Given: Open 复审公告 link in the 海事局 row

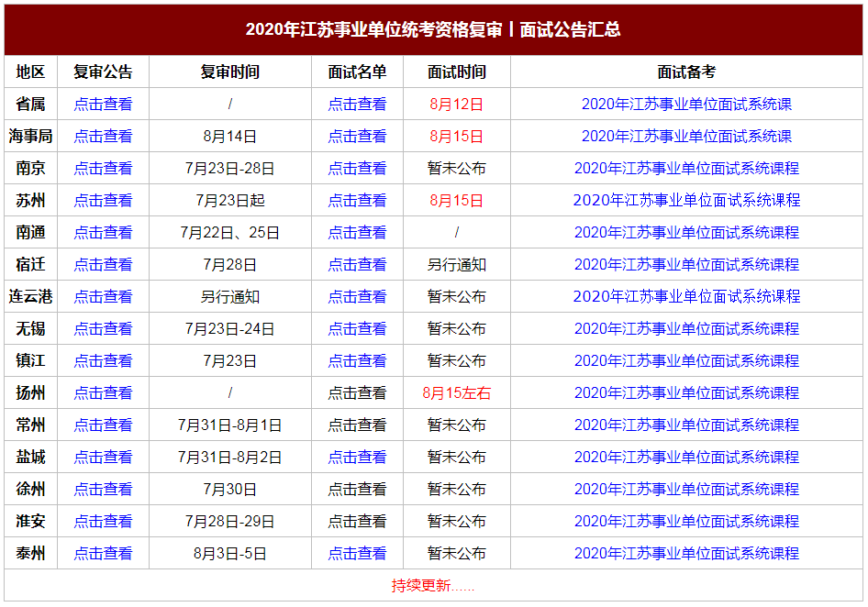Looking at the screenshot, I should [103, 136].
